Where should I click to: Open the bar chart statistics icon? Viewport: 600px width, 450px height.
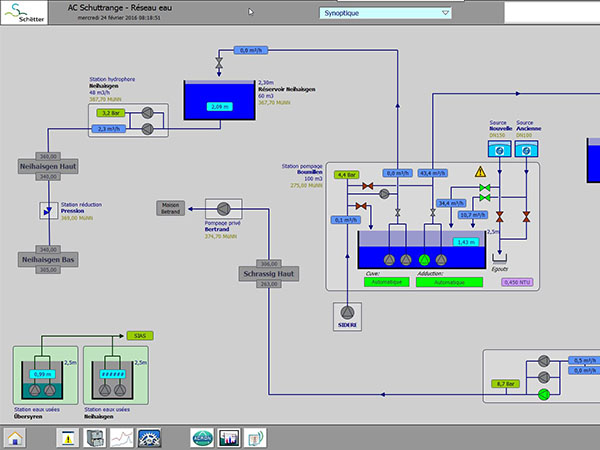[x=228, y=438]
